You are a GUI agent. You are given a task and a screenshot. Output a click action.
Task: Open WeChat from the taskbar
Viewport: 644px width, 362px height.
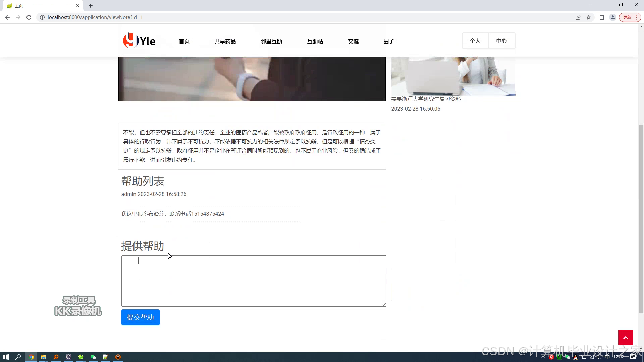coord(93,357)
